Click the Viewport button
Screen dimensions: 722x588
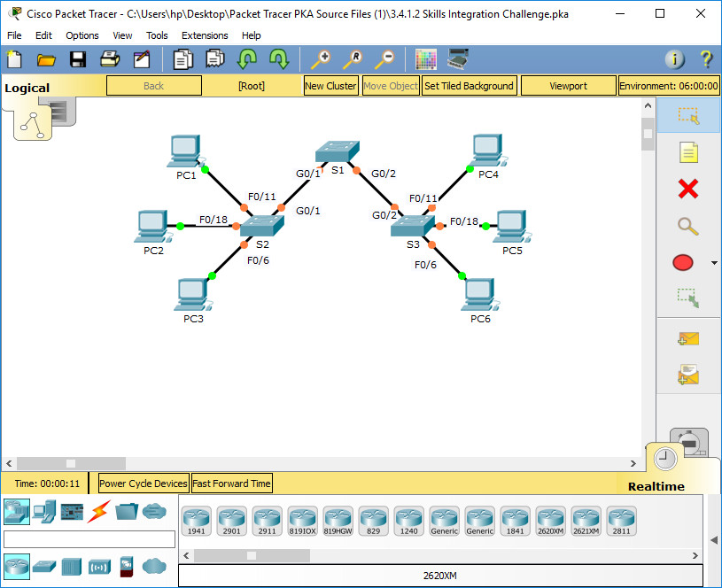click(x=568, y=86)
